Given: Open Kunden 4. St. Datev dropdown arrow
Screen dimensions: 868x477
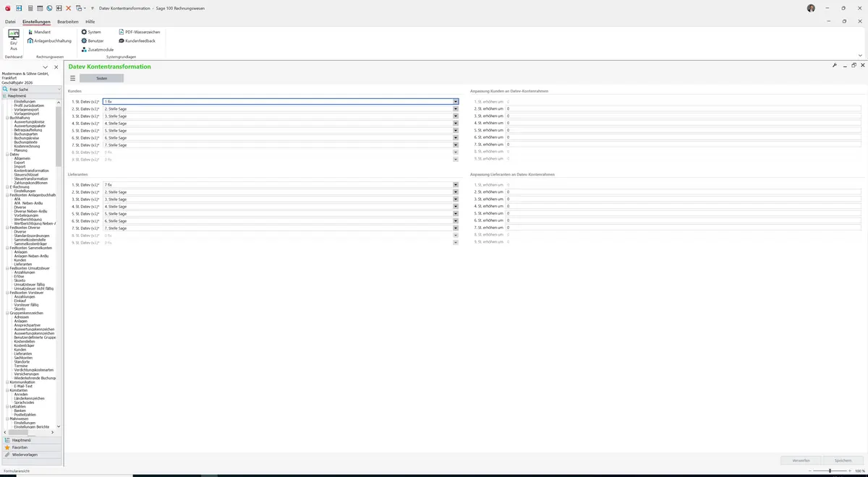Looking at the screenshot, I should [456, 123].
